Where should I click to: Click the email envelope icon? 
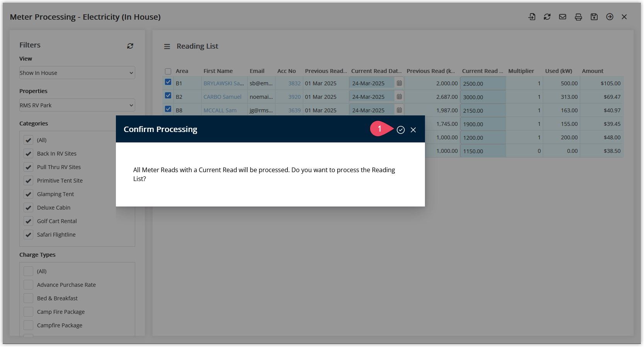pyautogui.click(x=562, y=17)
